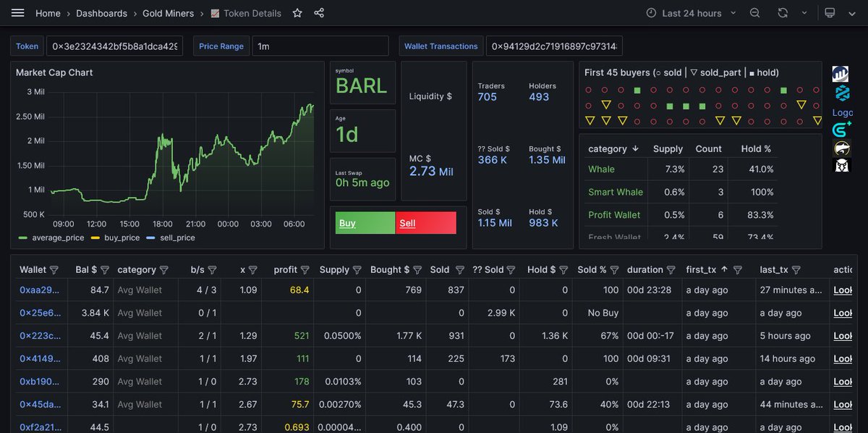Image resolution: width=868 pixels, height=433 pixels.
Task: Select the Smart Whale category row
Action: tap(681, 192)
